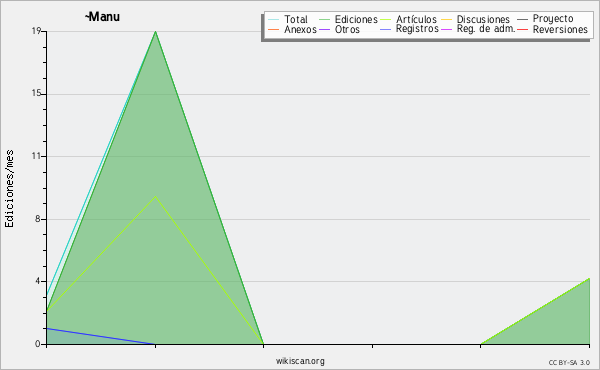The width and height of the screenshot is (600, 370).
Task: Click the CC BY-SA 3.0 license text
Action: click(569, 362)
